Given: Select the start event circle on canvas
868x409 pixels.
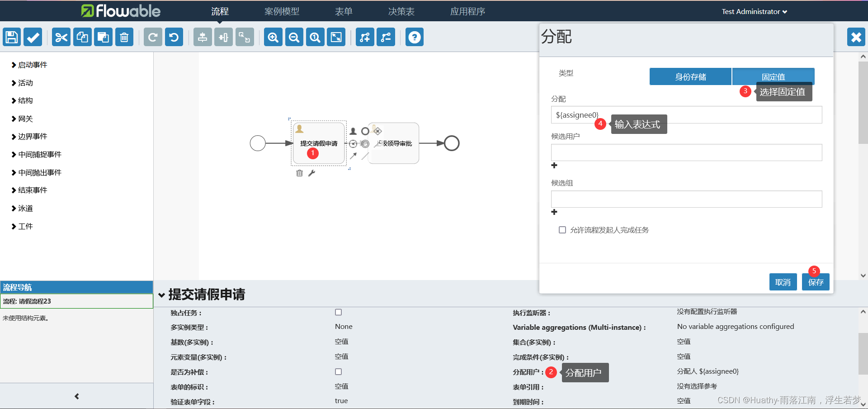Looking at the screenshot, I should pos(258,143).
